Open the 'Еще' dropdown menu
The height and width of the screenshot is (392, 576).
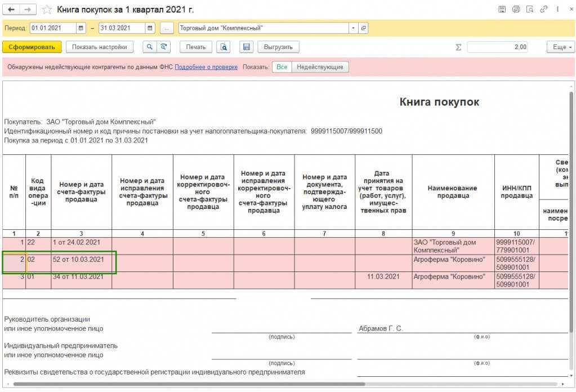click(x=560, y=47)
